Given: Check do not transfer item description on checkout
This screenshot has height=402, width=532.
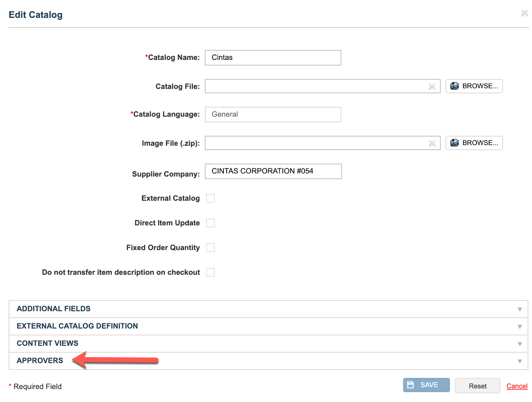Looking at the screenshot, I should coord(211,272).
